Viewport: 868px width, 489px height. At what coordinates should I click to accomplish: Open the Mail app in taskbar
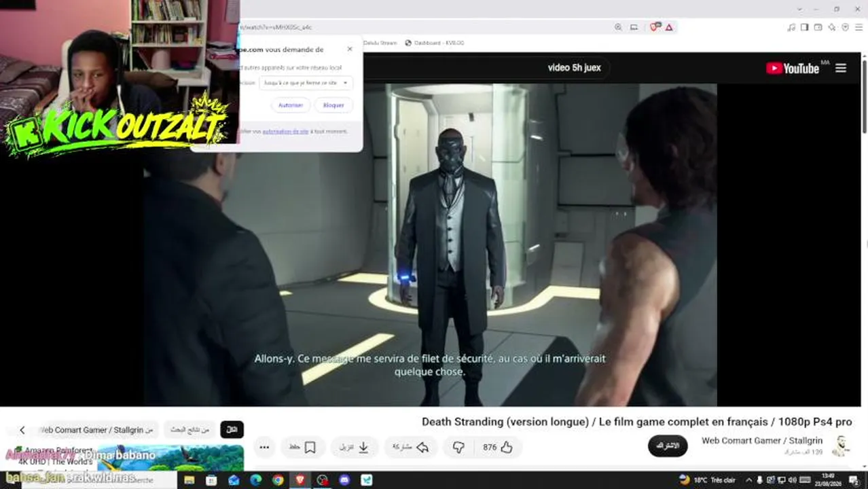point(234,480)
